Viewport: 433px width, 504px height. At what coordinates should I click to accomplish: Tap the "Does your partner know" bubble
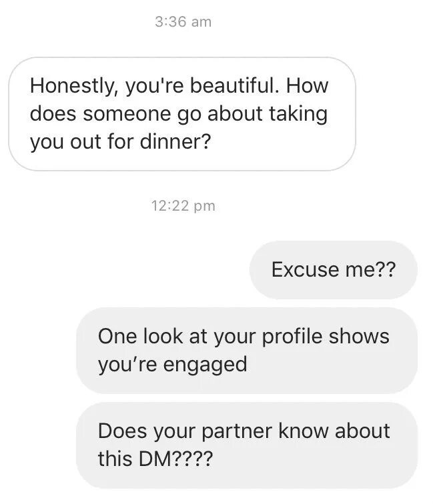246,445
